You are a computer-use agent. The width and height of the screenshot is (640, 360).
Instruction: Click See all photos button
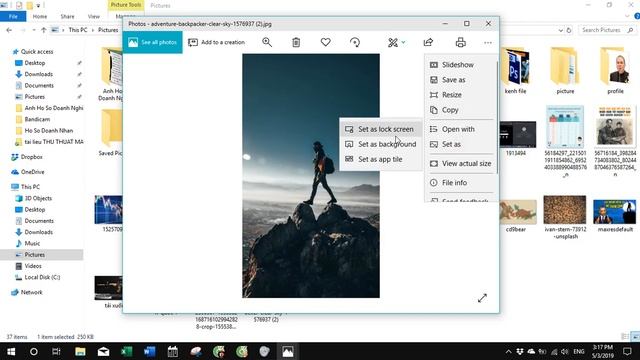click(153, 42)
